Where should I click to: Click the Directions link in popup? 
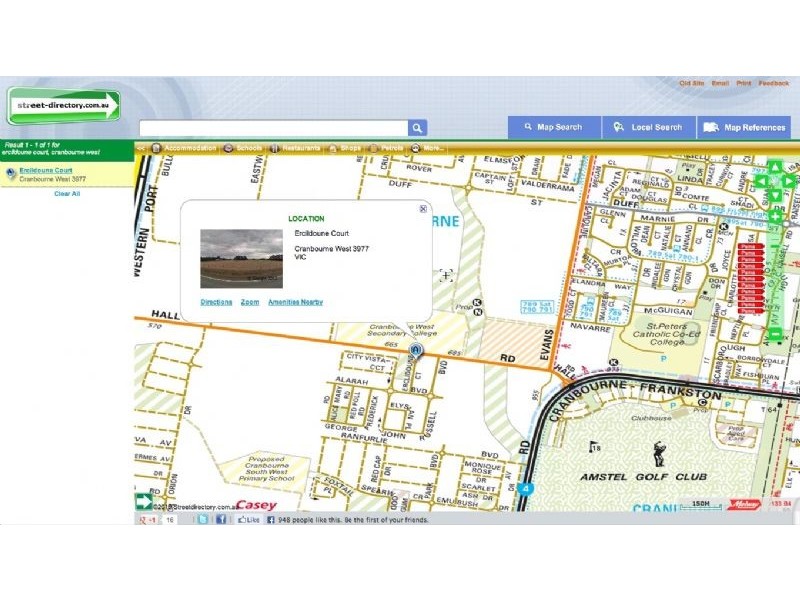point(216,301)
